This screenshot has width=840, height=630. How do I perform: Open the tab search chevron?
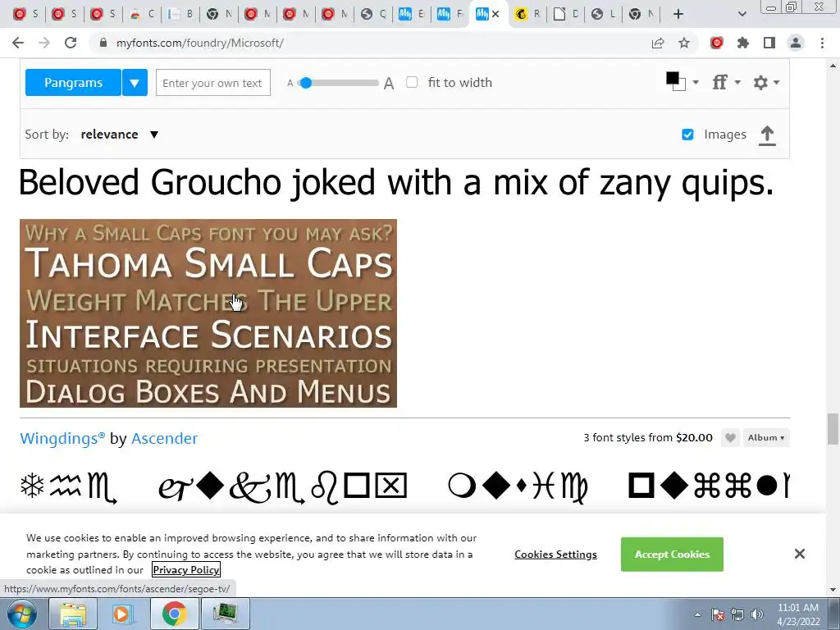coord(742,15)
